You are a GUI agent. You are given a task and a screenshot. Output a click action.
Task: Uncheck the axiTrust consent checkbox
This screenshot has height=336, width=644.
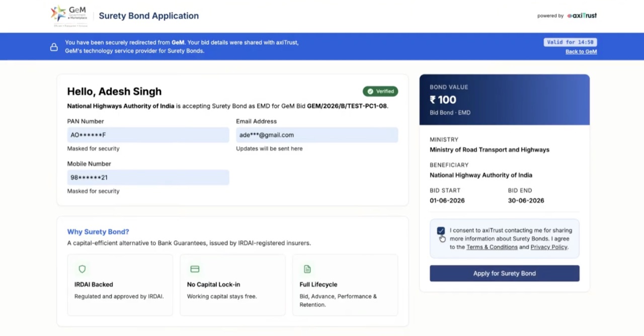click(x=441, y=230)
